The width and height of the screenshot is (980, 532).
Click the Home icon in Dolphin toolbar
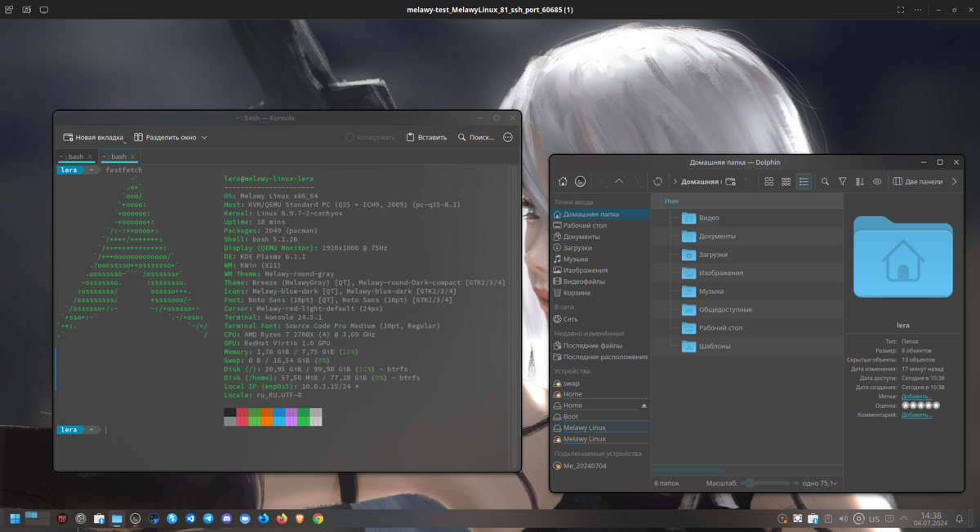(x=563, y=182)
